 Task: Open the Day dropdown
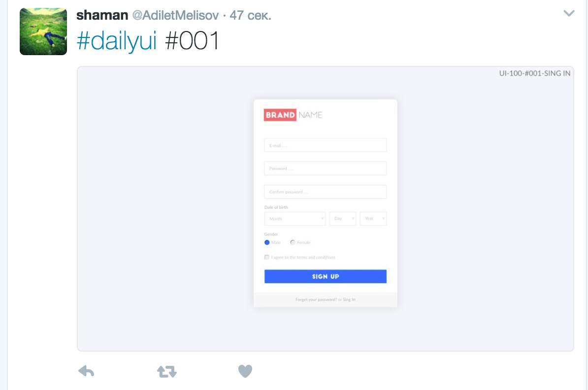point(343,219)
